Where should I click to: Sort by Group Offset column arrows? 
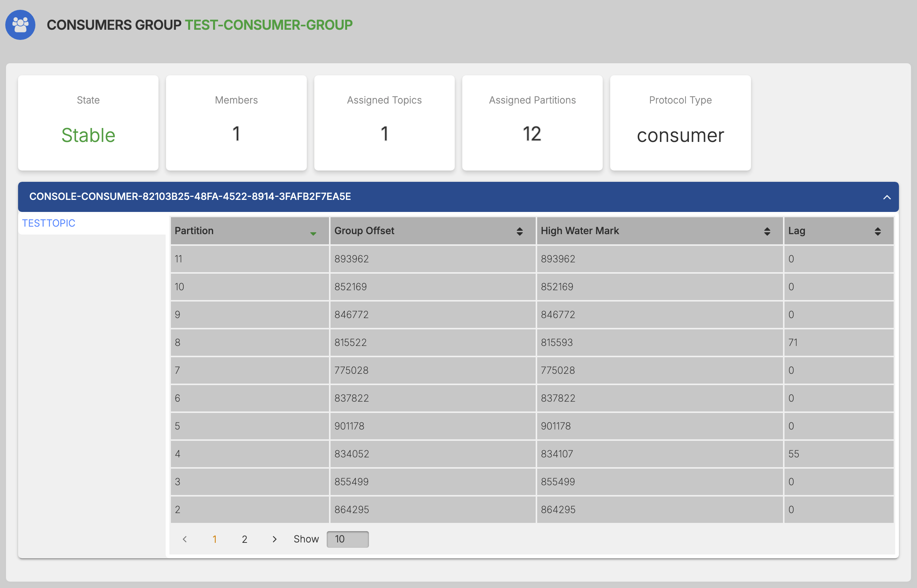(x=519, y=231)
